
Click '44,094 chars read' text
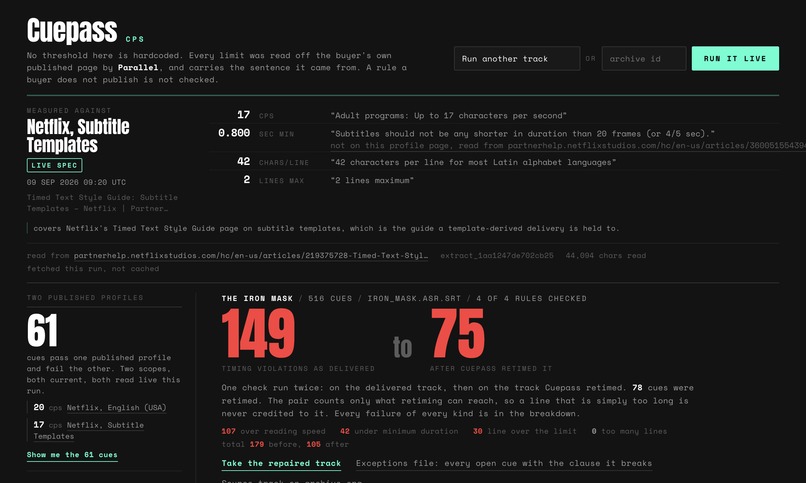[x=606, y=255]
